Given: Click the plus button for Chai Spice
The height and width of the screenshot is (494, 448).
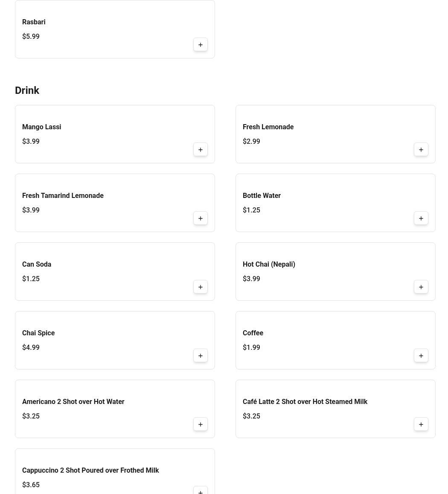Looking at the screenshot, I should [x=201, y=355].
